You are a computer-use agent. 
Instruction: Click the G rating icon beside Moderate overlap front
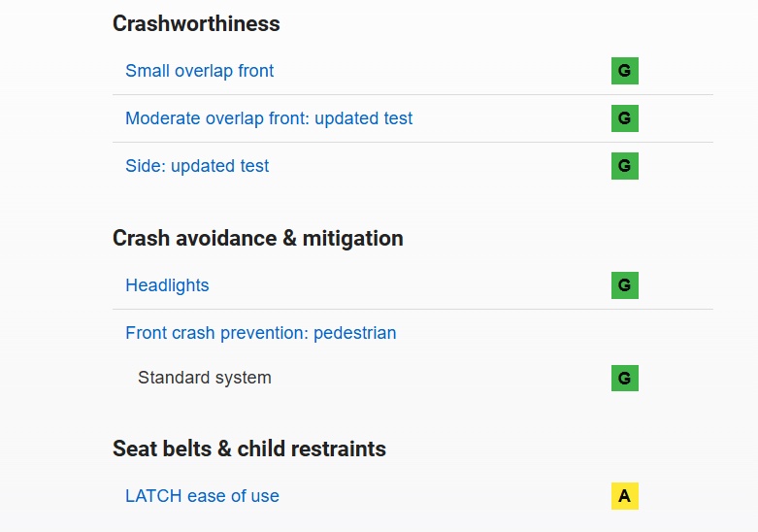coord(625,118)
